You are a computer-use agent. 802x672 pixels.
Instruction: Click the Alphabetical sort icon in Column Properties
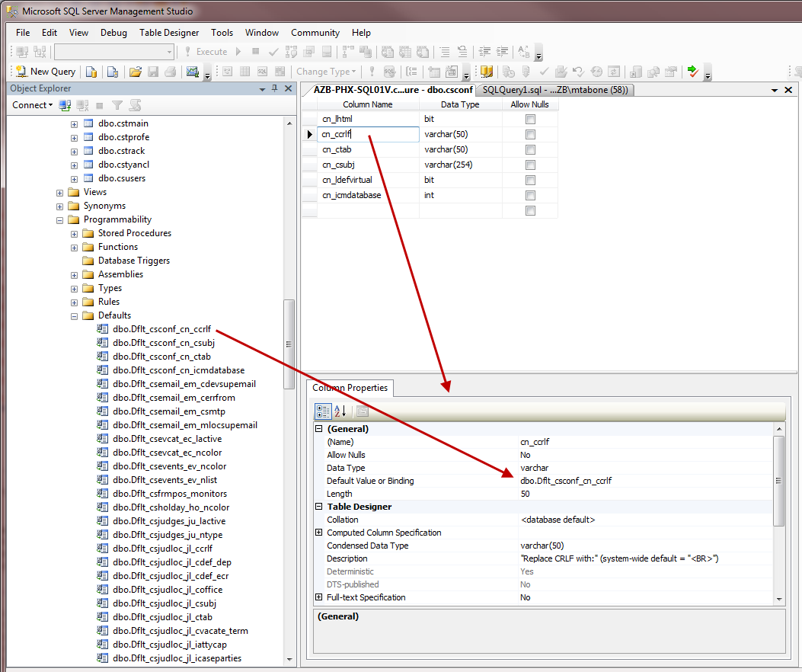340,411
